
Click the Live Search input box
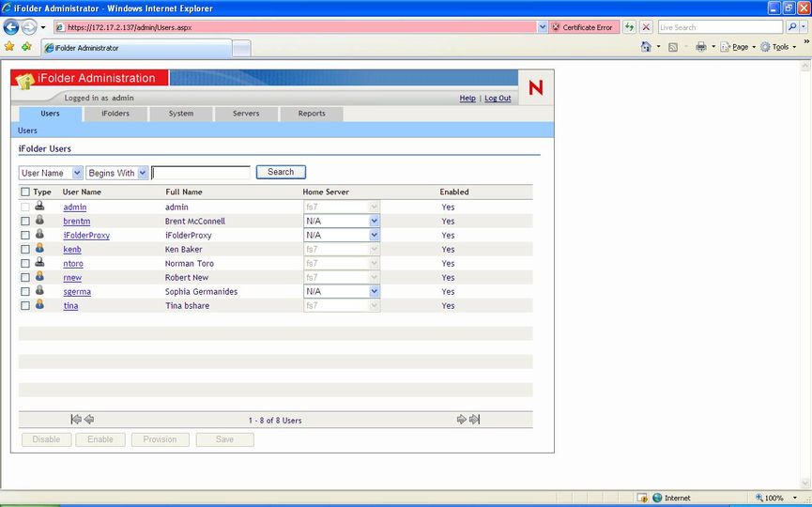coord(720,27)
